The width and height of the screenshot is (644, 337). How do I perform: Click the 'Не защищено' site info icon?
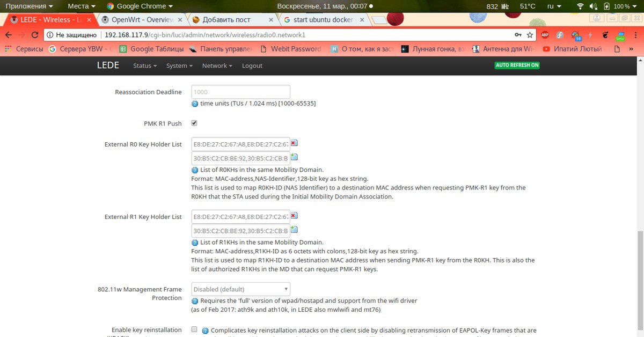coord(50,35)
